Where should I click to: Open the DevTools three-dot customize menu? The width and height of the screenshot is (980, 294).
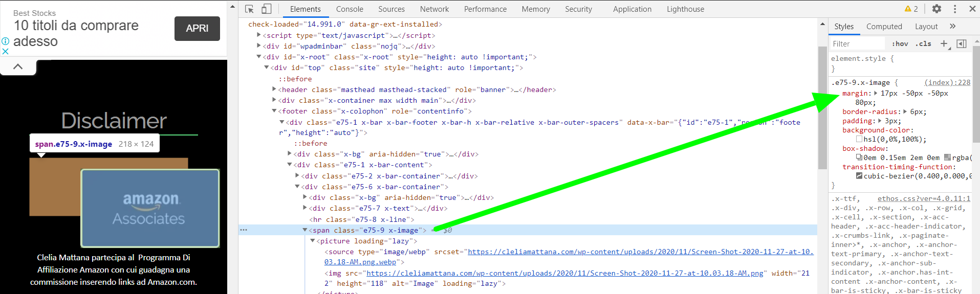[955, 9]
